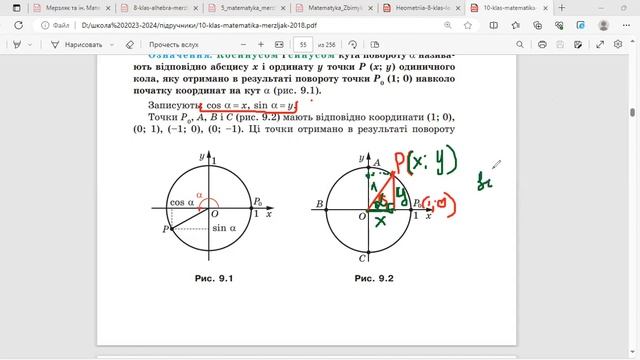Open split screen view

click(x=493, y=25)
